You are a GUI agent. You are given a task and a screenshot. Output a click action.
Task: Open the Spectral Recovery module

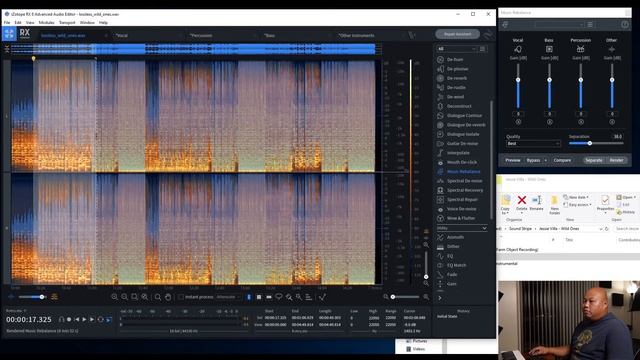pos(464,190)
